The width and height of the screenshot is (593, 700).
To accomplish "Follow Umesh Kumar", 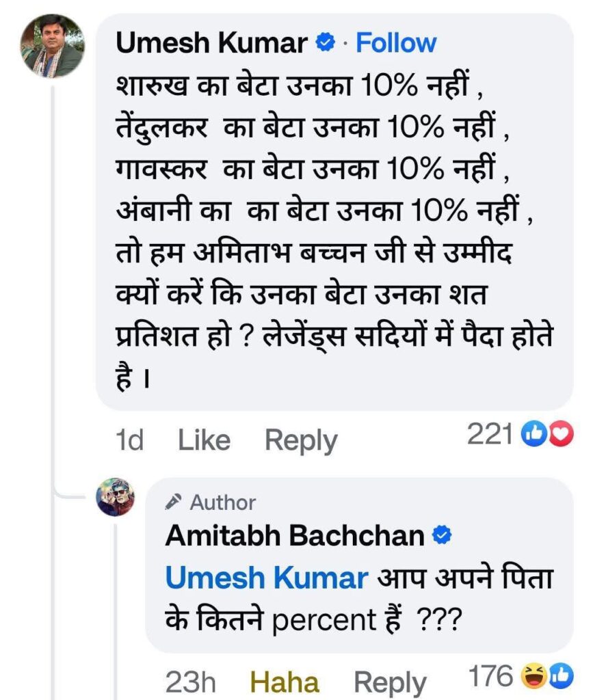I will click(396, 43).
